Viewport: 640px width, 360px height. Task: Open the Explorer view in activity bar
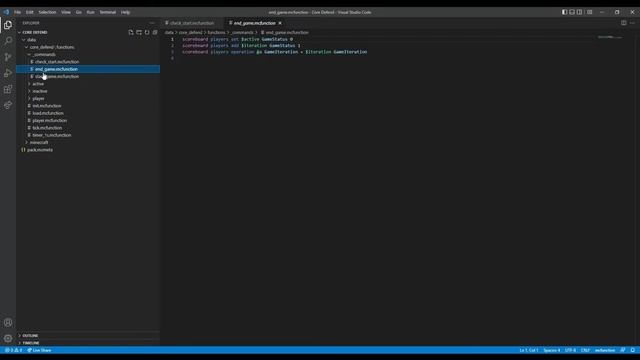(x=8, y=25)
